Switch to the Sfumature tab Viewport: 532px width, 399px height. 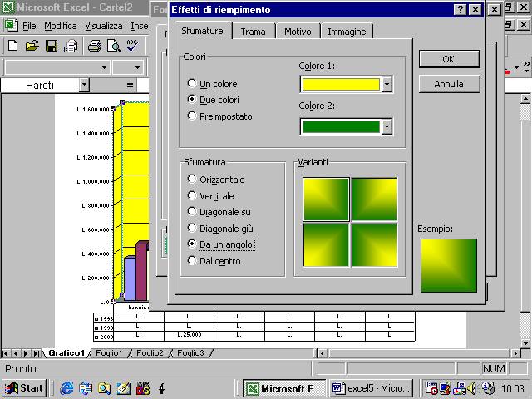[x=203, y=31]
